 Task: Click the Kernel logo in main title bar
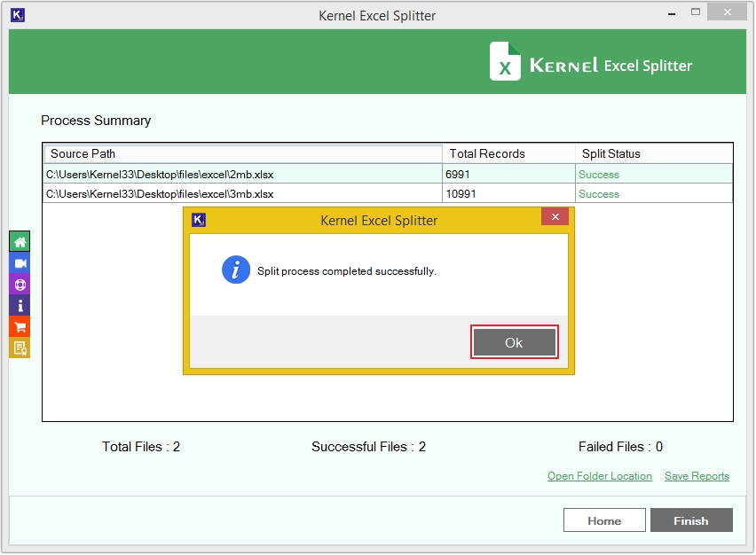tap(18, 15)
